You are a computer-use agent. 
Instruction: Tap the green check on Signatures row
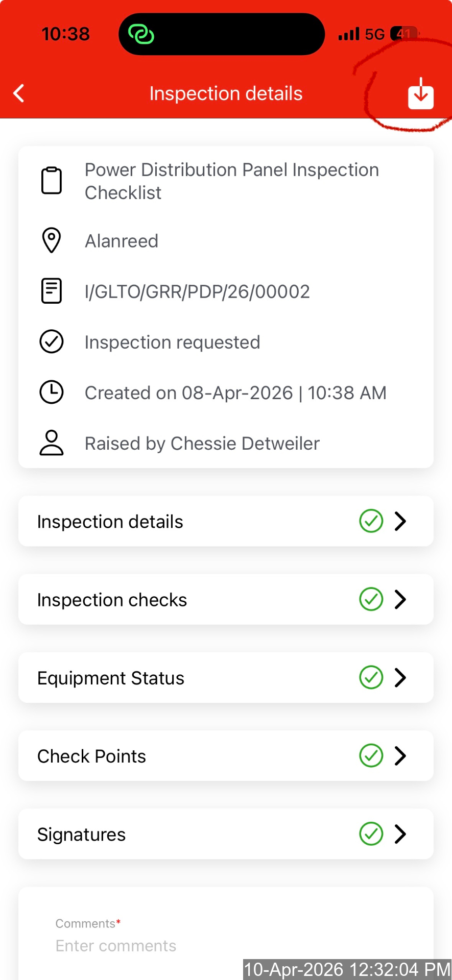pos(371,834)
